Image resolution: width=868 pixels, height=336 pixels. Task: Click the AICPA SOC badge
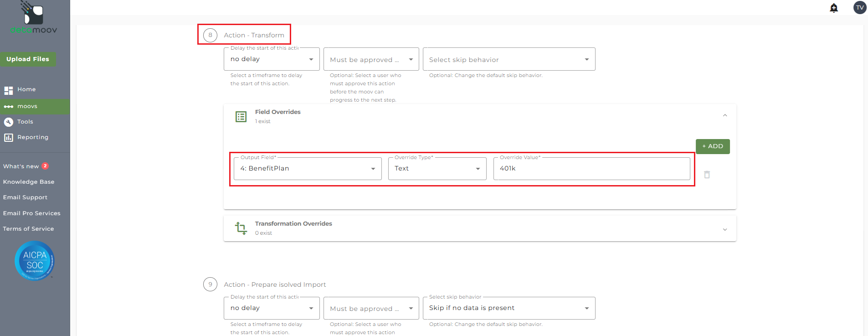35,261
